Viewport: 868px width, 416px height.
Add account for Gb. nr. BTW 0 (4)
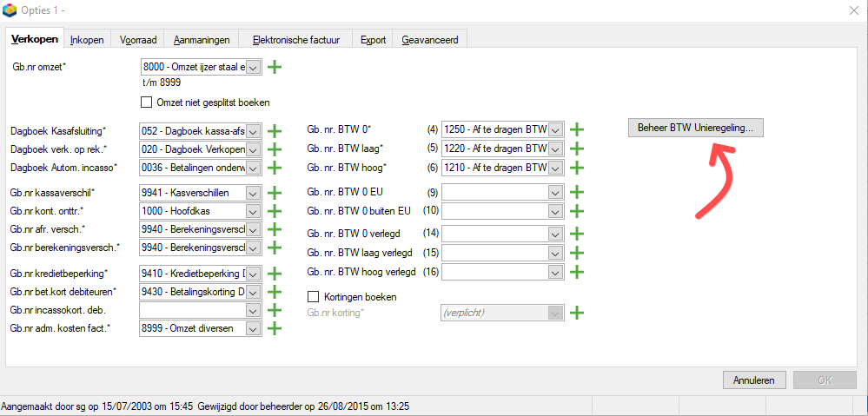(577, 130)
